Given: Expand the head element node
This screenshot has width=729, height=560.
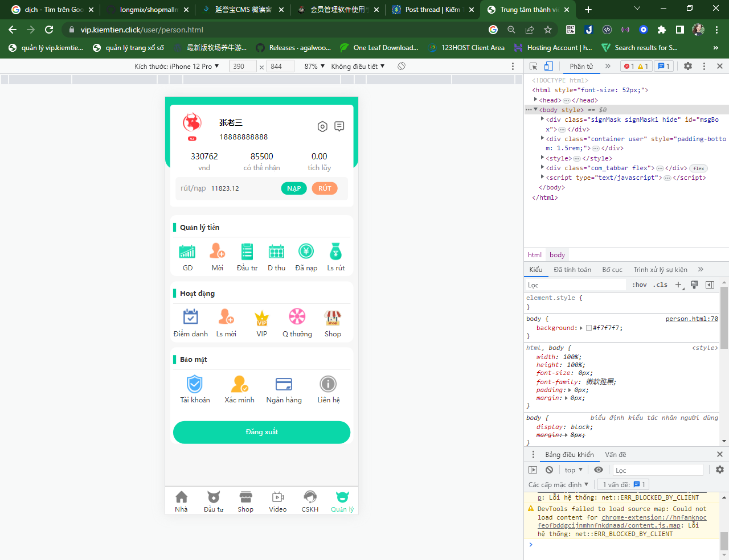Looking at the screenshot, I should click(x=535, y=100).
